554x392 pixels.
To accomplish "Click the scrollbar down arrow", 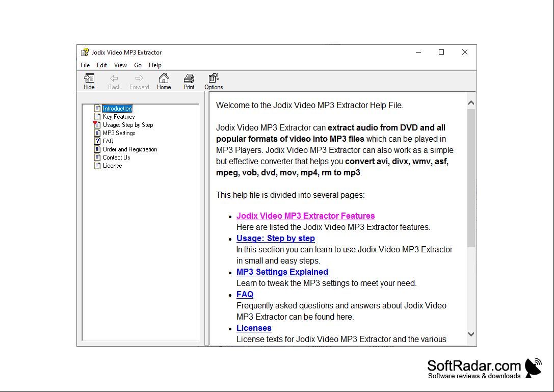I will tap(471, 334).
